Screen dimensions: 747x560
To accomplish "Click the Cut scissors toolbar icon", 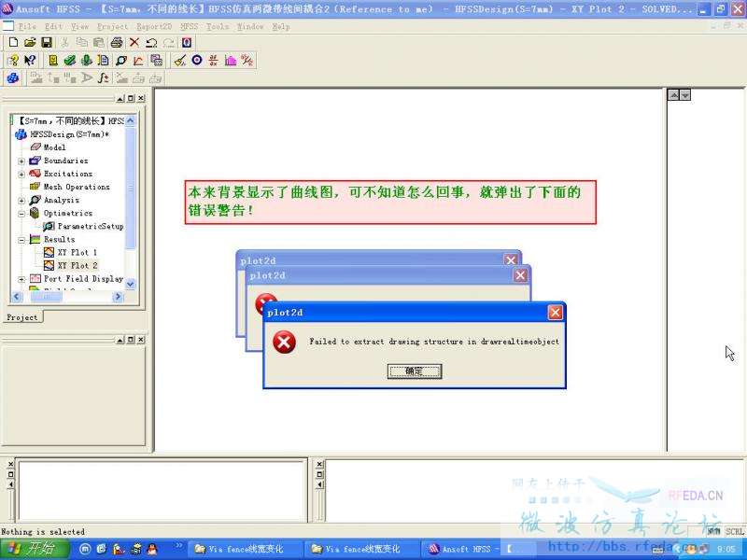I will (64, 42).
